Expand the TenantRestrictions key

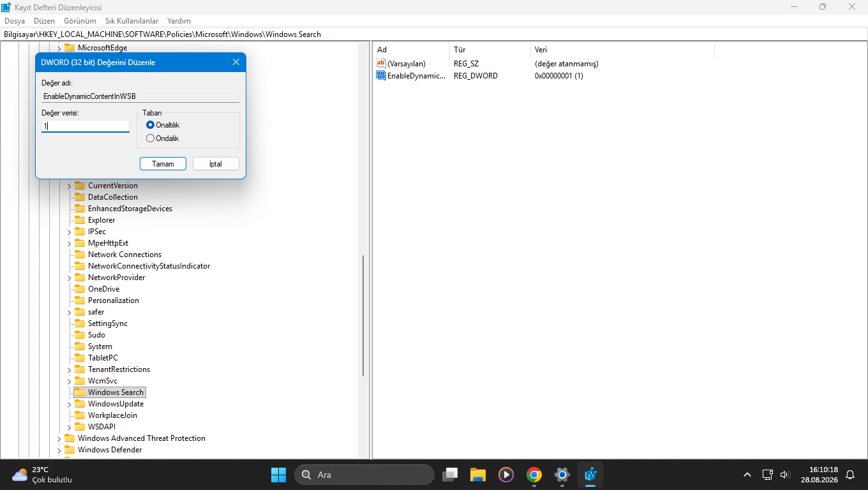tap(70, 369)
